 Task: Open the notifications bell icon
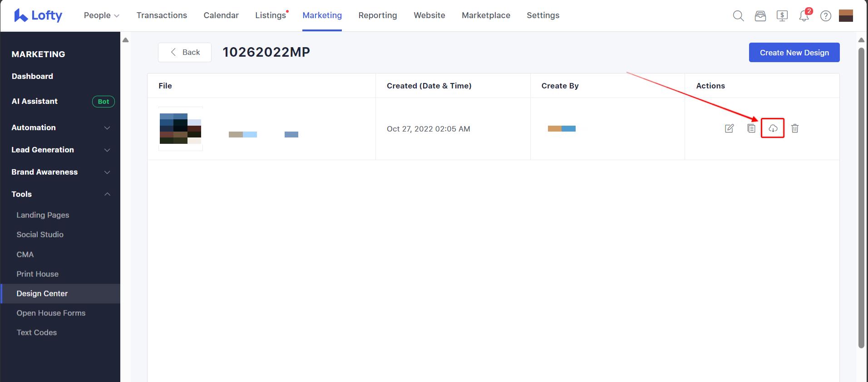tap(804, 16)
